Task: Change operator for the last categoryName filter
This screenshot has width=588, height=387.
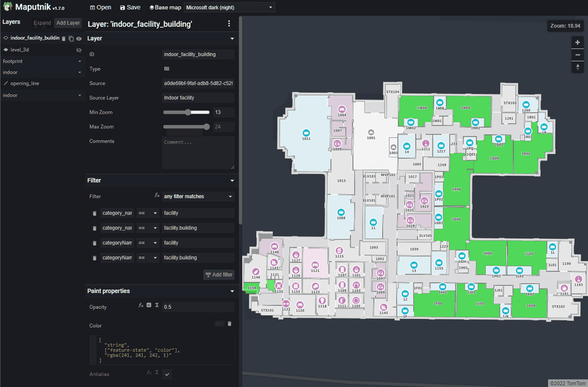Action: tap(148, 258)
